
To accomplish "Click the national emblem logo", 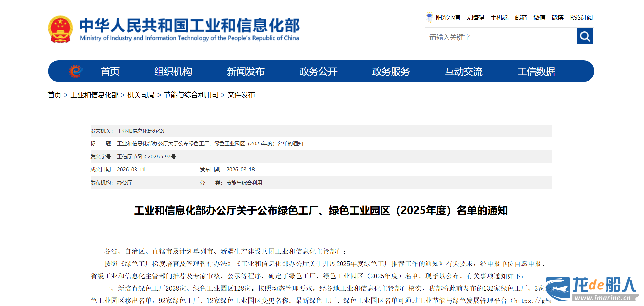I will pyautogui.click(x=60, y=29).
